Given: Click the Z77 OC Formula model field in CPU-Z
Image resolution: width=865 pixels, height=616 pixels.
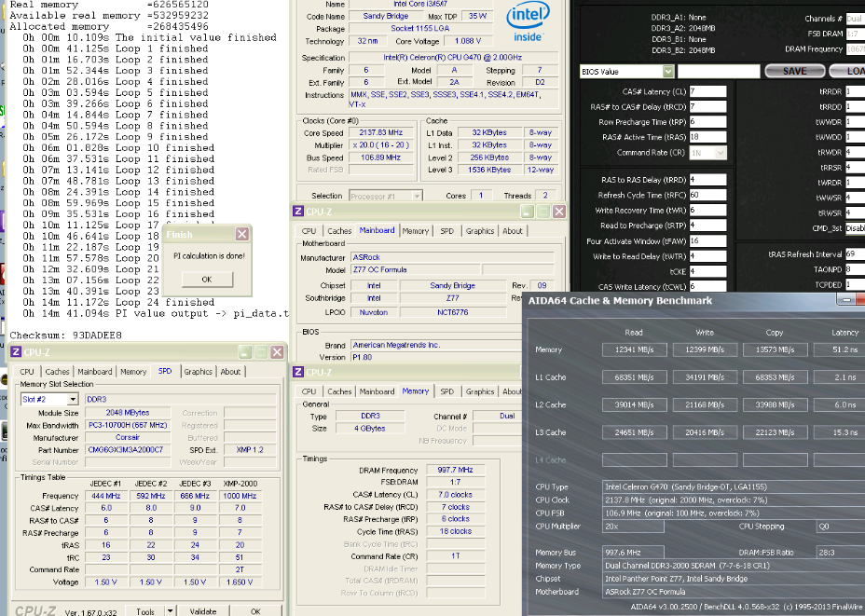Looking at the screenshot, I should tap(414, 269).
